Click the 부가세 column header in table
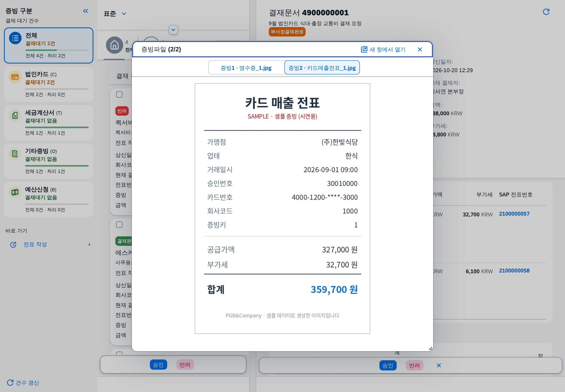The height and width of the screenshot is (392, 565). [484, 194]
